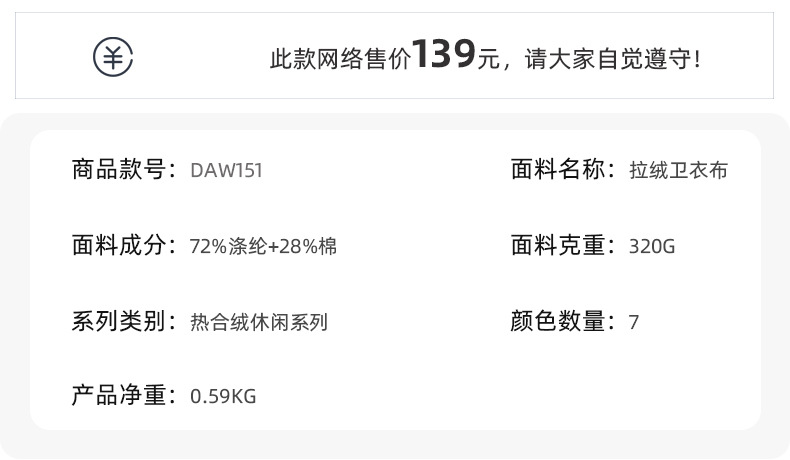Click the 元 unit after the price

click(488, 59)
